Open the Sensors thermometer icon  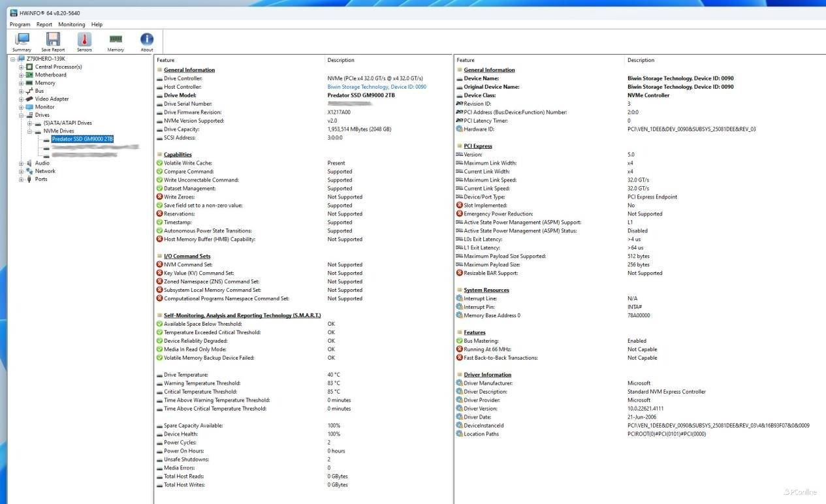point(84,40)
